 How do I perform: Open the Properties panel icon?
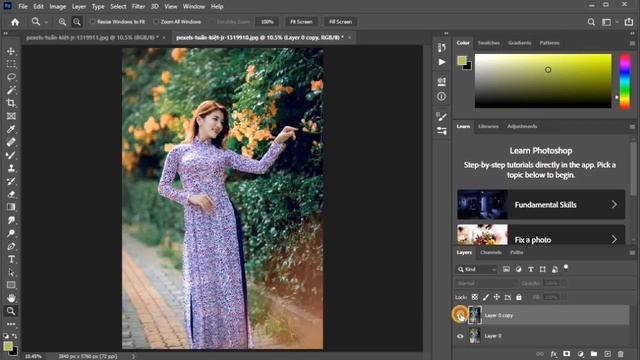pos(442,82)
